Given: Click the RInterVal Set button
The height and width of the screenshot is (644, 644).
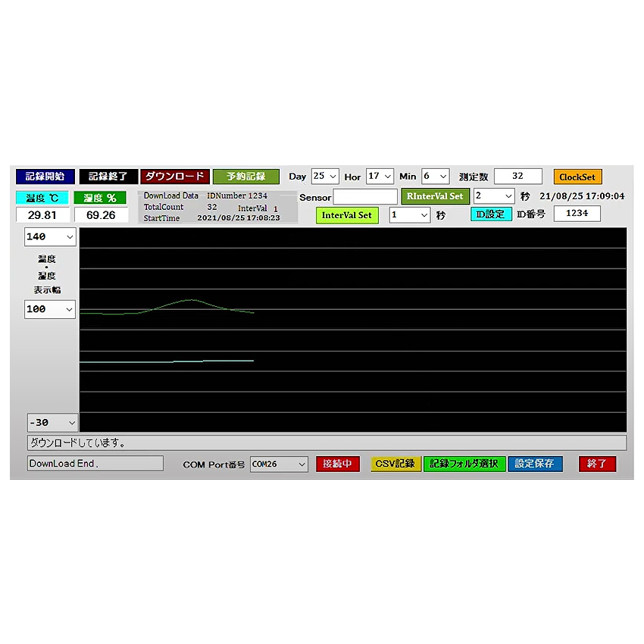Looking at the screenshot, I should coord(435,196).
